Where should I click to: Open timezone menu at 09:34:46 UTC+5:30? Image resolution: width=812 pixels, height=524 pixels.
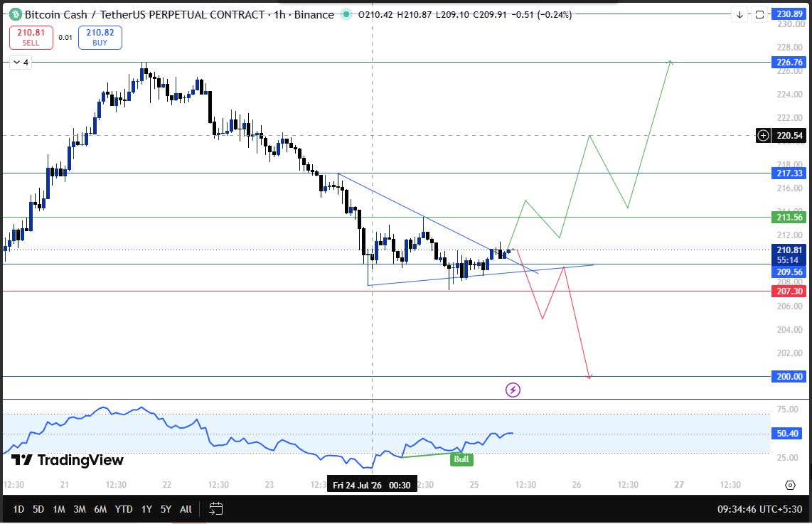click(759, 510)
